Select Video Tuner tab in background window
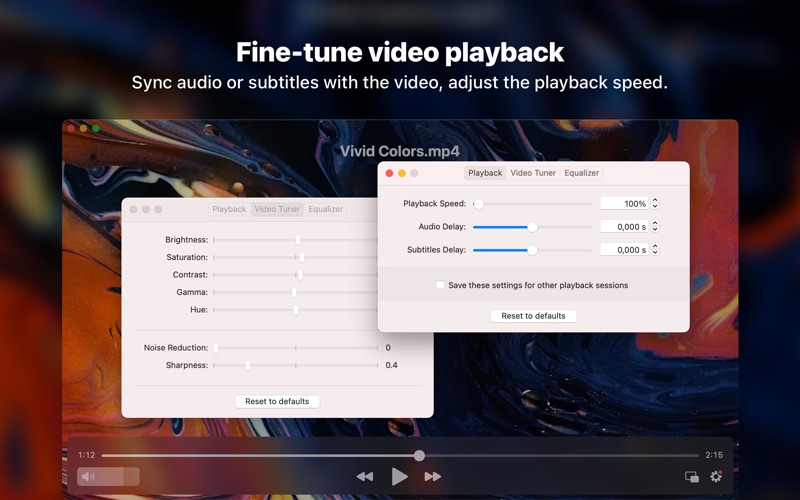Viewport: 800px width, 500px height. 277,209
